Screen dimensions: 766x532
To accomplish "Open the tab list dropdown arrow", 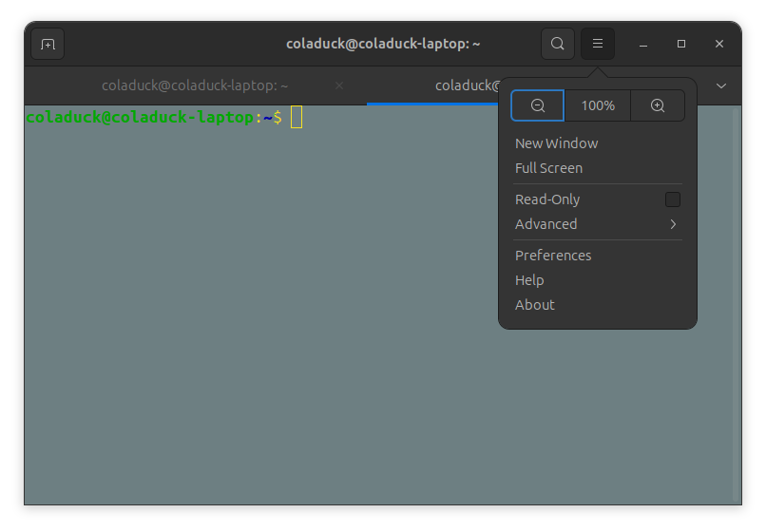I will (721, 85).
